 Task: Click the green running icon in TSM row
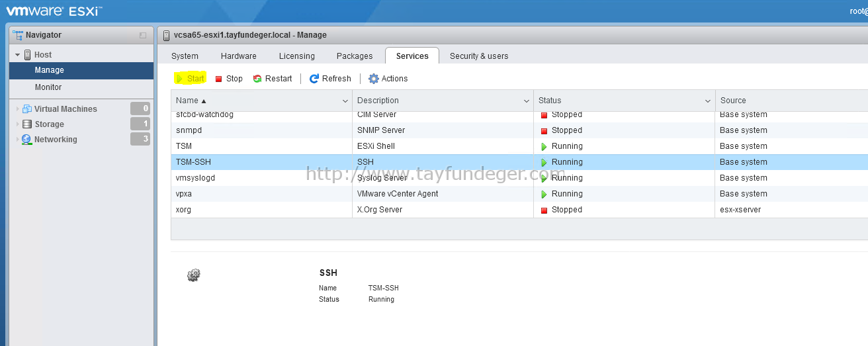click(544, 147)
